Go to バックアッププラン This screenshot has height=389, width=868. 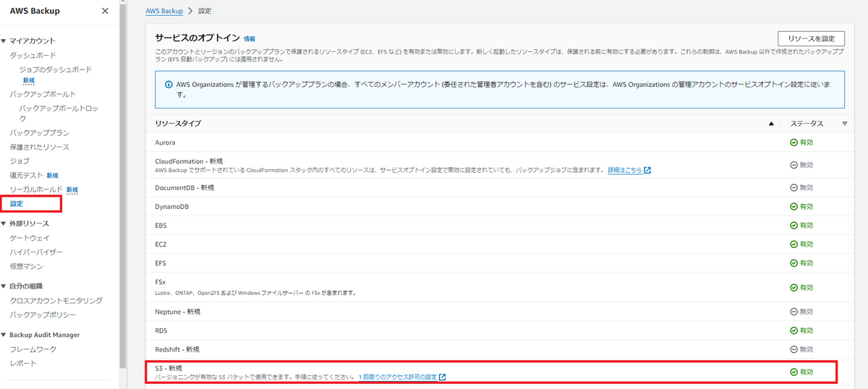click(x=40, y=133)
